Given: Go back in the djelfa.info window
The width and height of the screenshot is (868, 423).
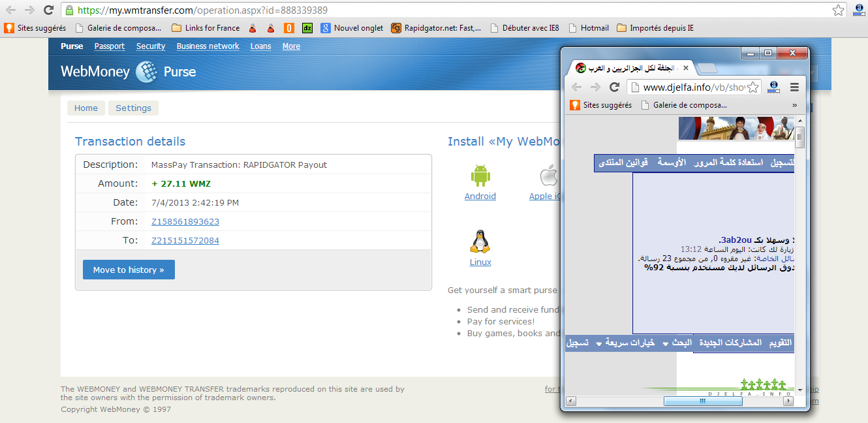Looking at the screenshot, I should pos(576,87).
